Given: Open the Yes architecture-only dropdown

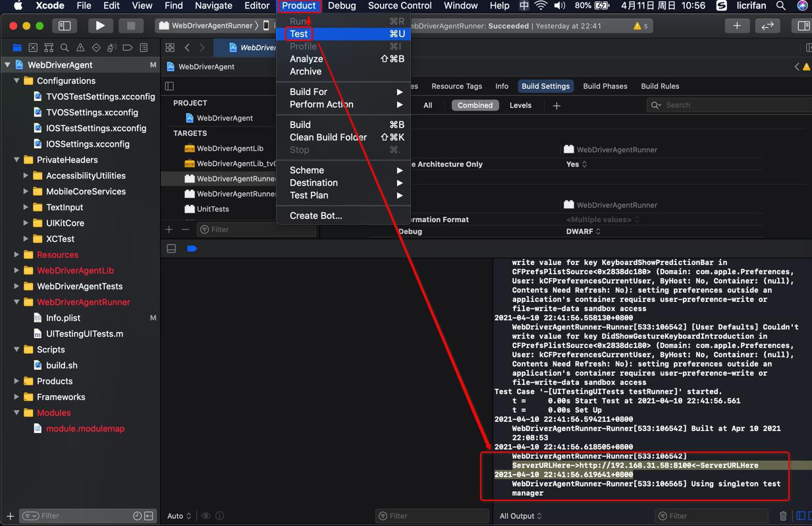Looking at the screenshot, I should (x=576, y=164).
